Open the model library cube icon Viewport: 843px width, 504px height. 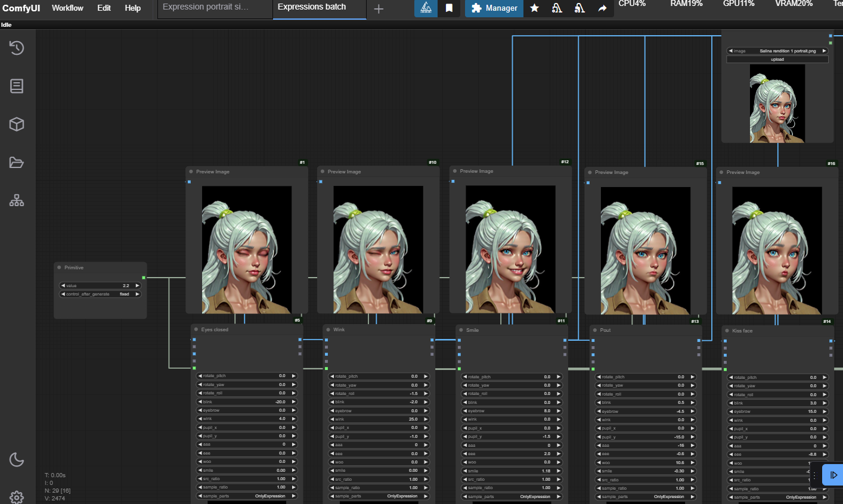[x=17, y=124]
